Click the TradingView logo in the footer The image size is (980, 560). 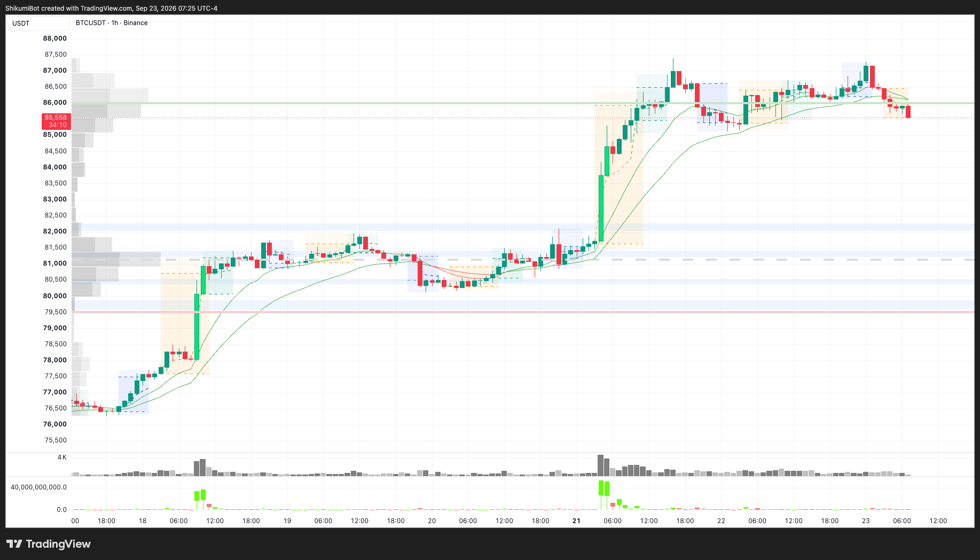click(49, 544)
